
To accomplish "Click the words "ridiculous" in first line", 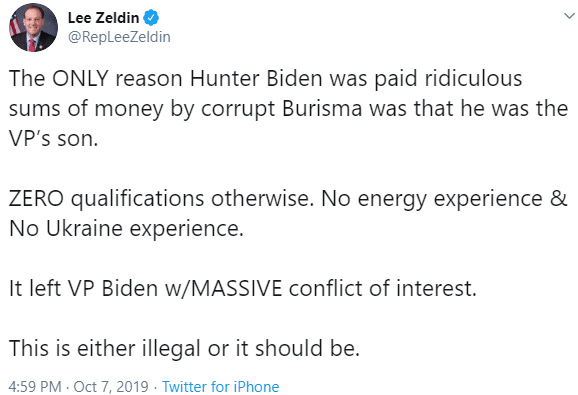I will click(x=473, y=78).
